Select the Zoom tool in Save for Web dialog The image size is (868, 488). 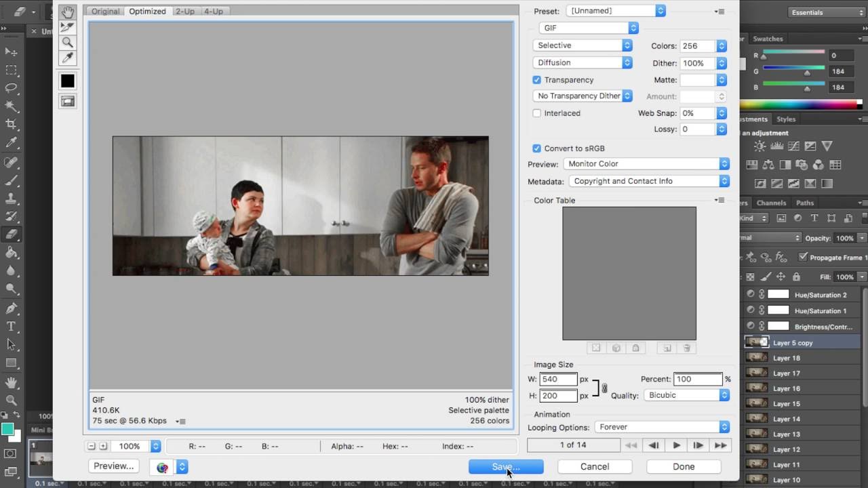tap(67, 43)
